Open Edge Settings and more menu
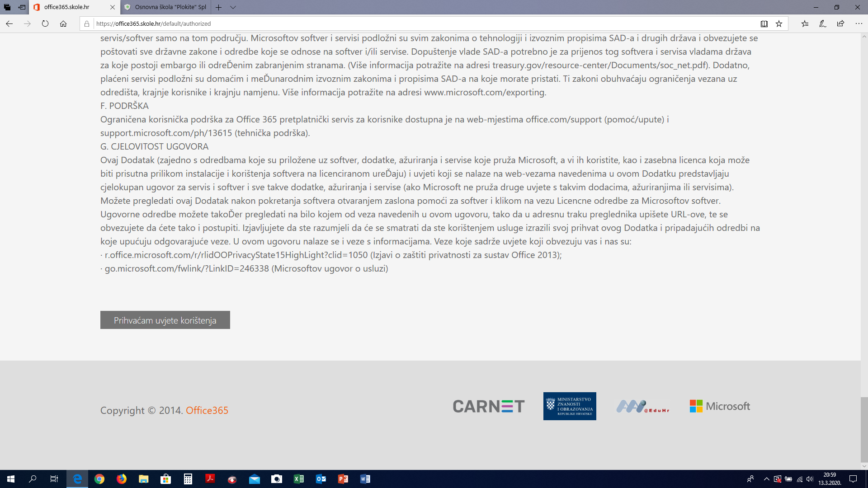 (859, 24)
